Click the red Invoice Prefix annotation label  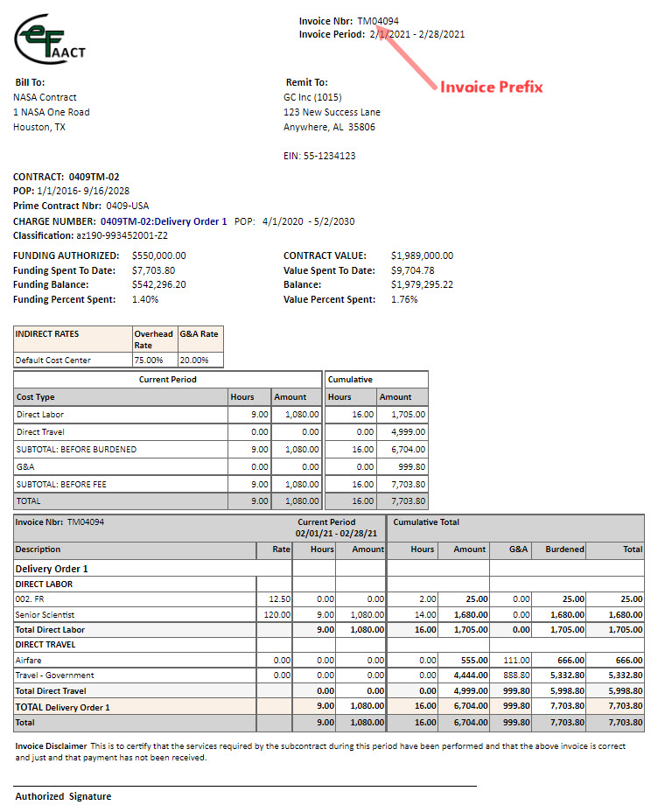pyautogui.click(x=491, y=87)
